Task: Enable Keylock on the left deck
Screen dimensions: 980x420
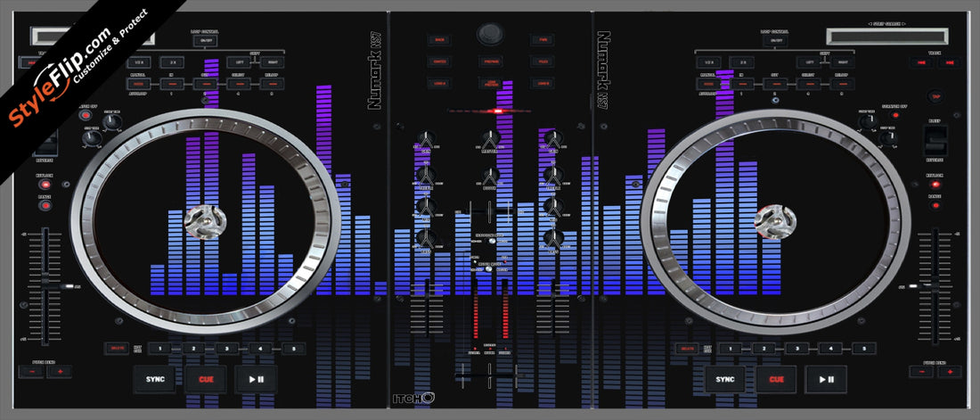Action: pos(45,184)
